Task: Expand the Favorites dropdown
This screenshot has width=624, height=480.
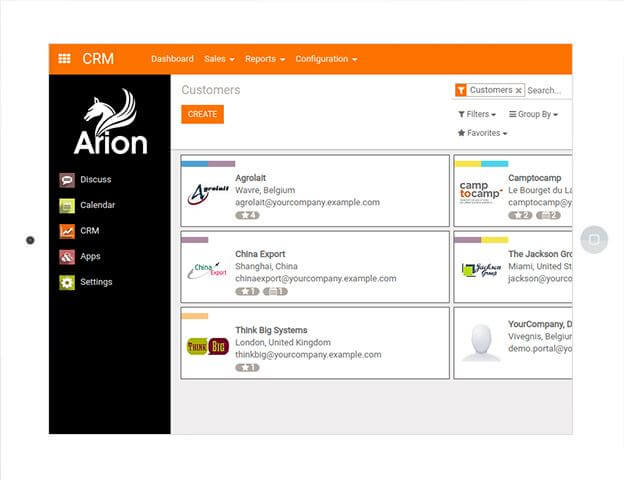Action: (x=482, y=133)
